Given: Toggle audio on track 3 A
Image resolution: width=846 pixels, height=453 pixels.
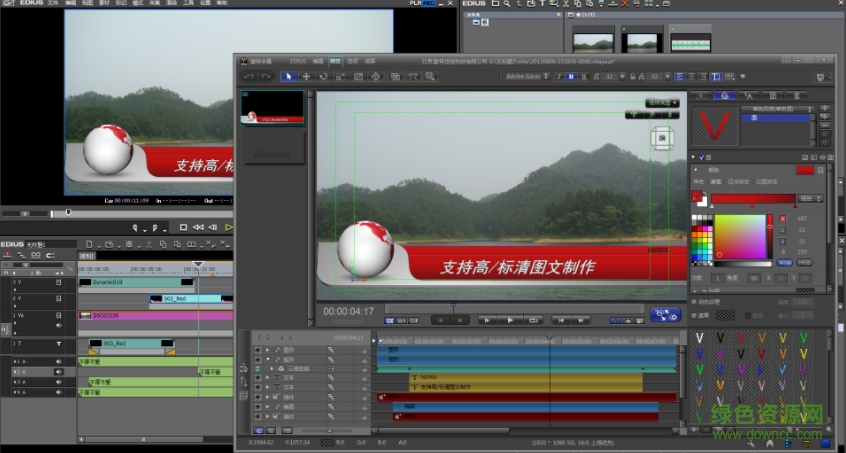Looking at the screenshot, I should [x=59, y=381].
